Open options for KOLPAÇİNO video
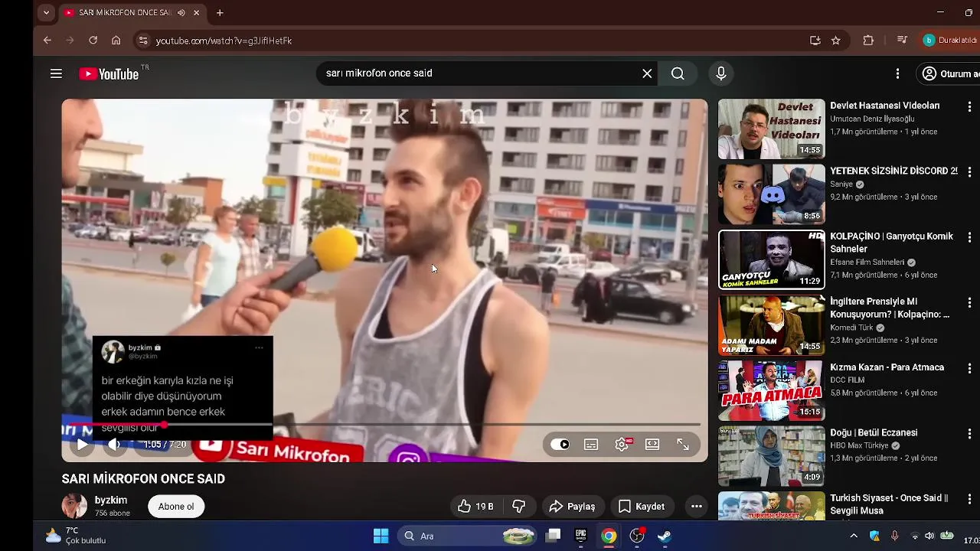980x551 pixels. [x=969, y=238]
